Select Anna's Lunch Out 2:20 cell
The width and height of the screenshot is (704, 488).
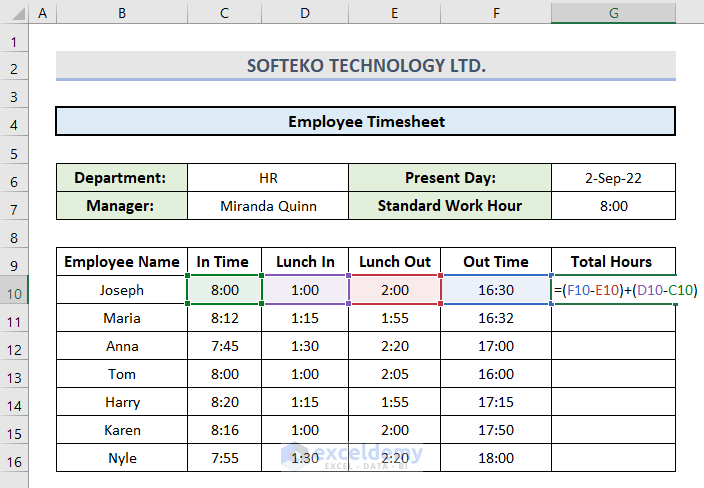pos(395,346)
